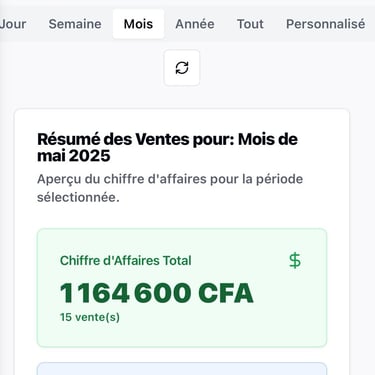Viewport: 375px width, 375px height.
Task: Click the Résumé des Ventes heading
Action: (x=167, y=147)
